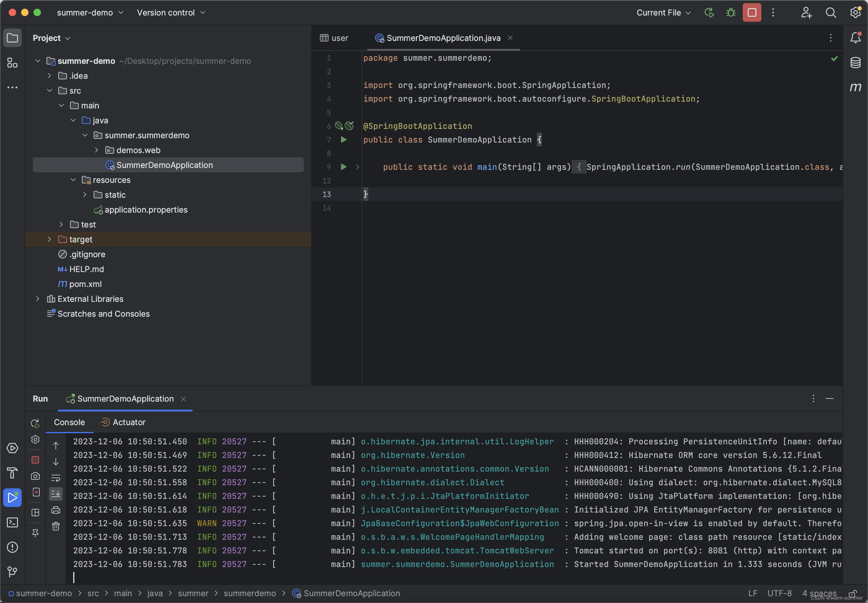The image size is (868, 603).
Task: Show more tool windows ellipsis
Action: 12,87
